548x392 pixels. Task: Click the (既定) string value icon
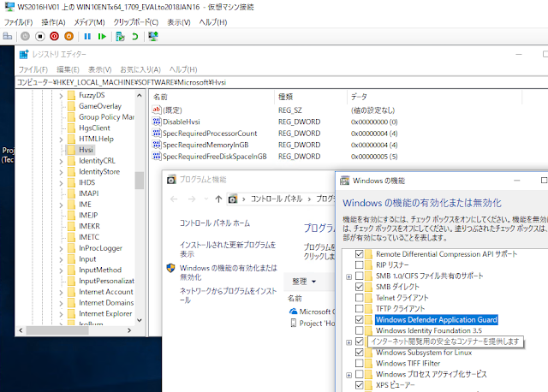[157, 110]
